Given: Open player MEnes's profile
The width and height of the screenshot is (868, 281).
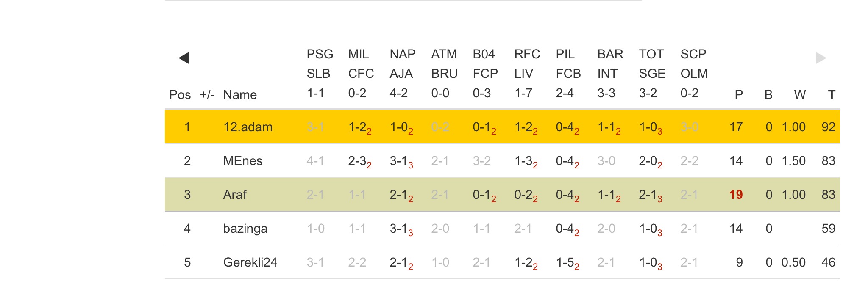Looking at the screenshot, I should coord(242,161).
